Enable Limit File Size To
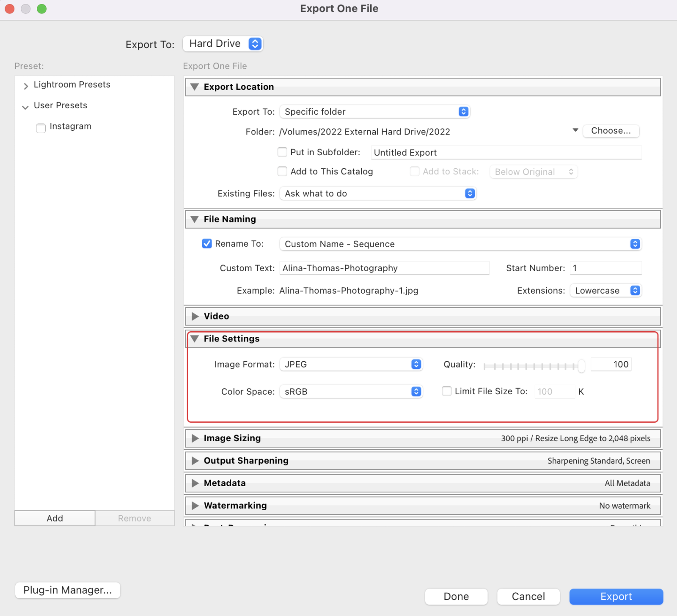Viewport: 677px width, 616px height. point(447,391)
